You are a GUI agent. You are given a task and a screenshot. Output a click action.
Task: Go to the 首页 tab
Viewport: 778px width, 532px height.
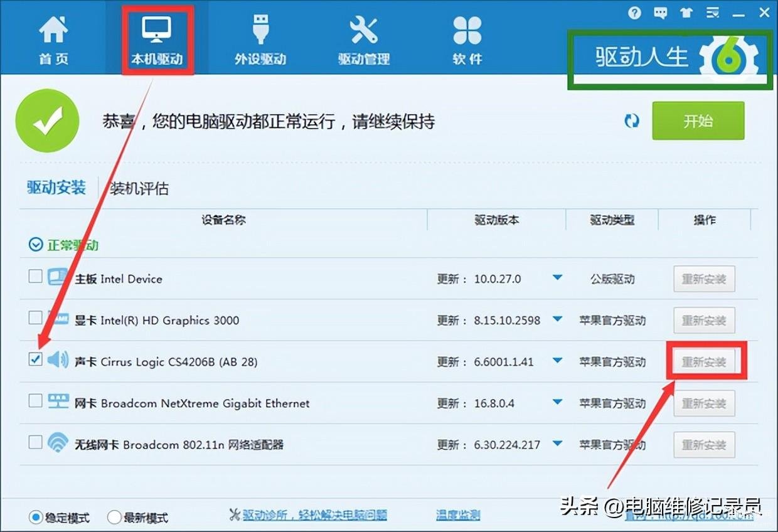click(x=53, y=40)
